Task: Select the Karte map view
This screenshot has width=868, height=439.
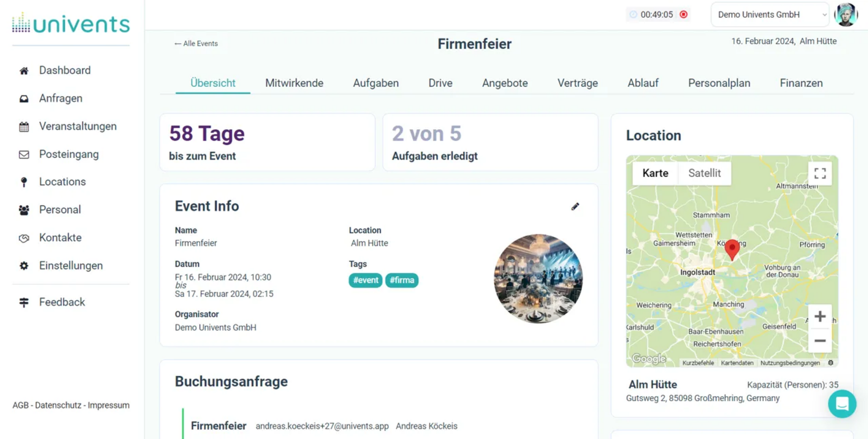Action: pyautogui.click(x=655, y=173)
